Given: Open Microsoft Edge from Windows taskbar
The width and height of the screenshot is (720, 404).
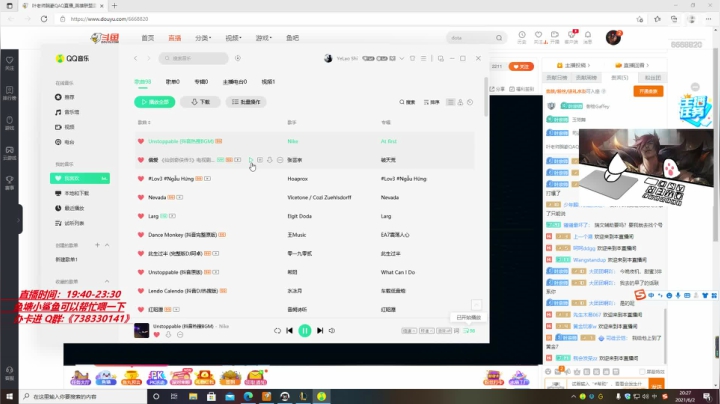Looking at the screenshot, I should (x=248, y=396).
